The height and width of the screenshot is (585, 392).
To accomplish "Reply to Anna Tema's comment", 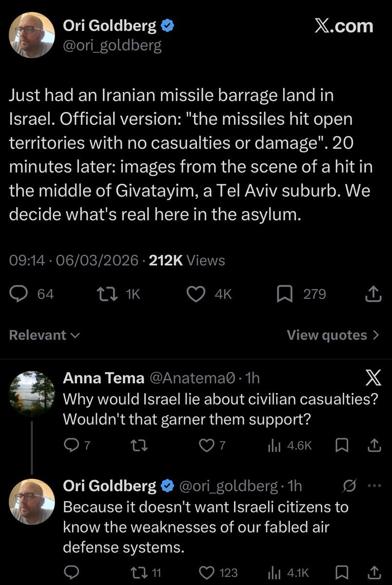I will 71,445.
